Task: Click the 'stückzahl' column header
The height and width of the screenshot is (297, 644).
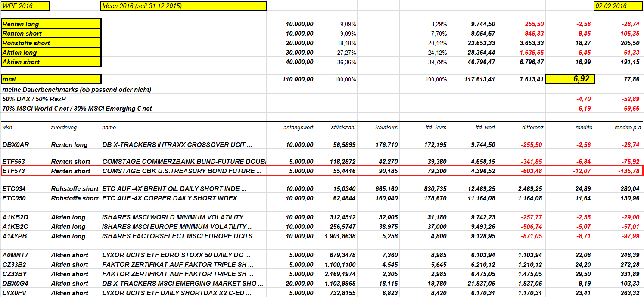Action: [x=344, y=128]
